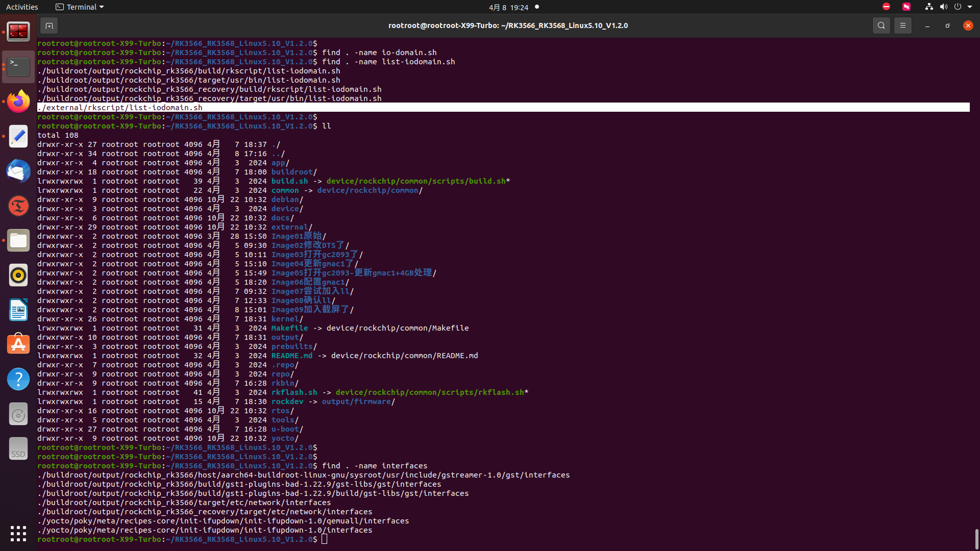This screenshot has width=980, height=551.
Task: Click the highlighted external/rkscript/list-iodomain.sh line
Action: pos(120,108)
